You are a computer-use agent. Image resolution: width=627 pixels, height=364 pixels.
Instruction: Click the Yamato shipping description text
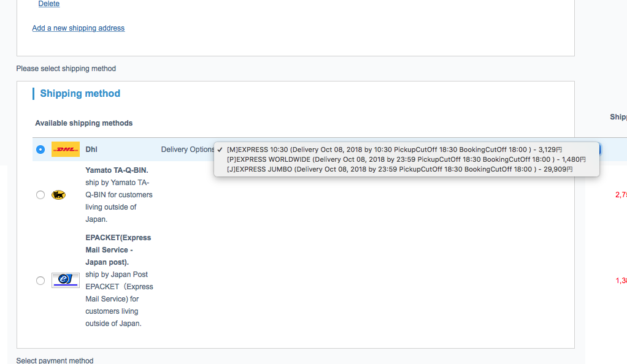[118, 201]
